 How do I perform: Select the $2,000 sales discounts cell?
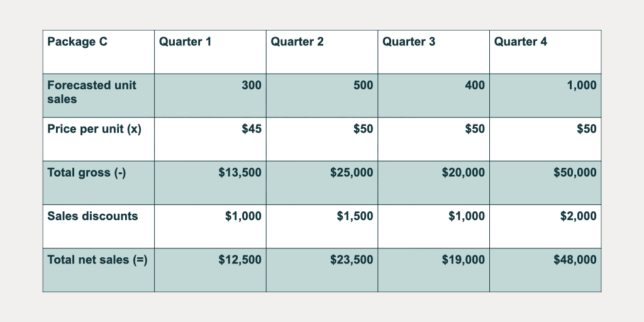point(579,216)
